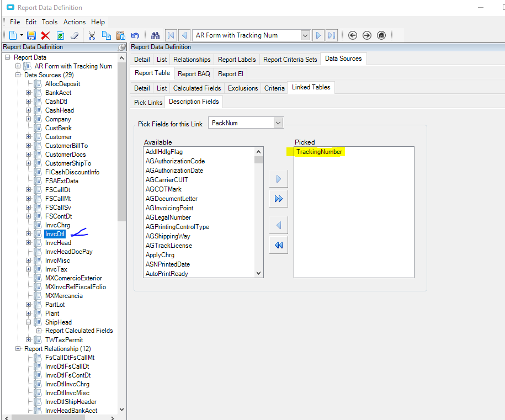Switch to the Pick Links tab

pyautogui.click(x=148, y=103)
